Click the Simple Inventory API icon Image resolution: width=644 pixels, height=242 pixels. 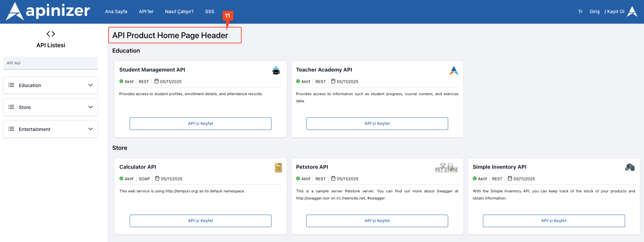(x=630, y=167)
